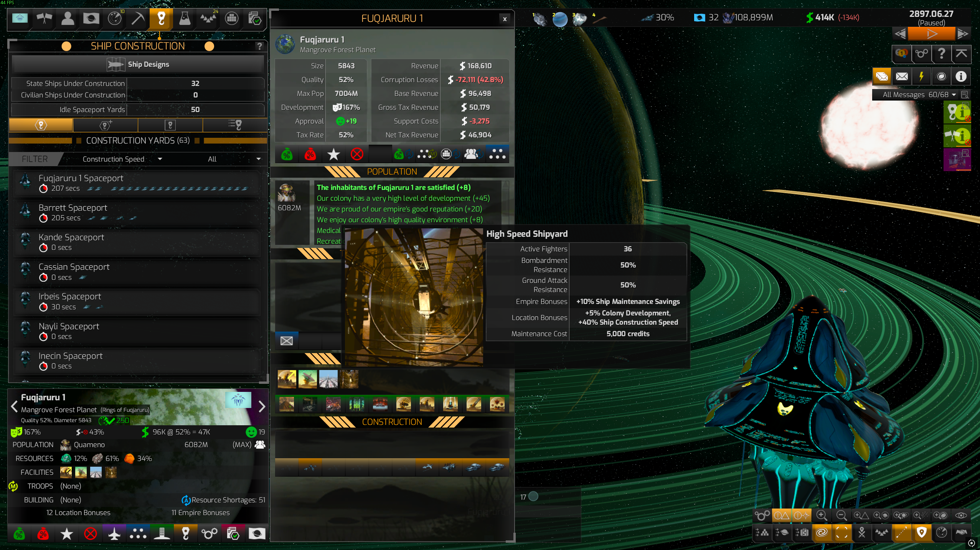The width and height of the screenshot is (980, 550).
Task: Open the Ship Designs button
Action: [x=138, y=64]
